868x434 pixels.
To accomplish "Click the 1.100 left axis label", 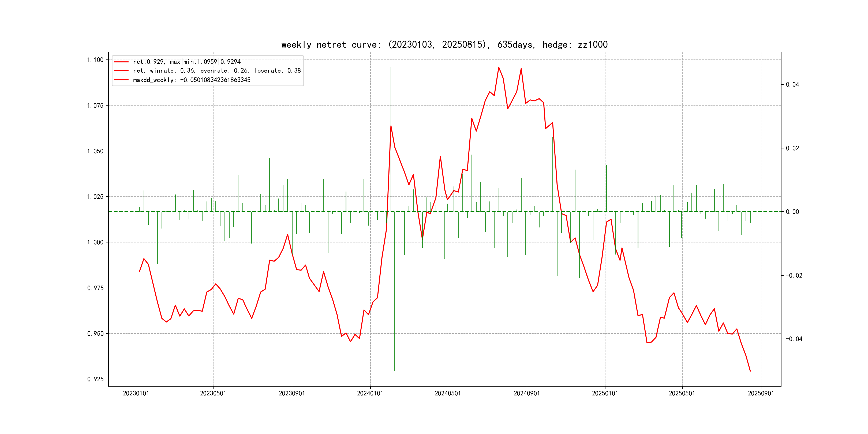I will pyautogui.click(x=95, y=60).
